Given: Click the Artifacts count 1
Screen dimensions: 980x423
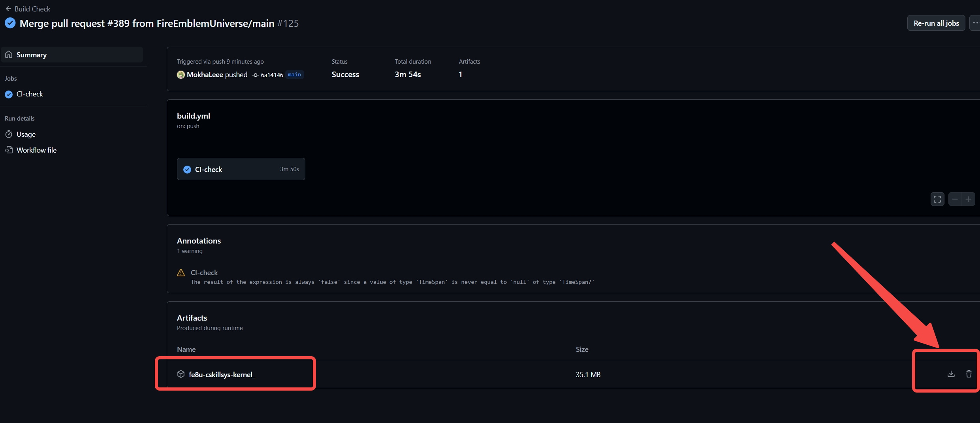Looking at the screenshot, I should point(460,74).
